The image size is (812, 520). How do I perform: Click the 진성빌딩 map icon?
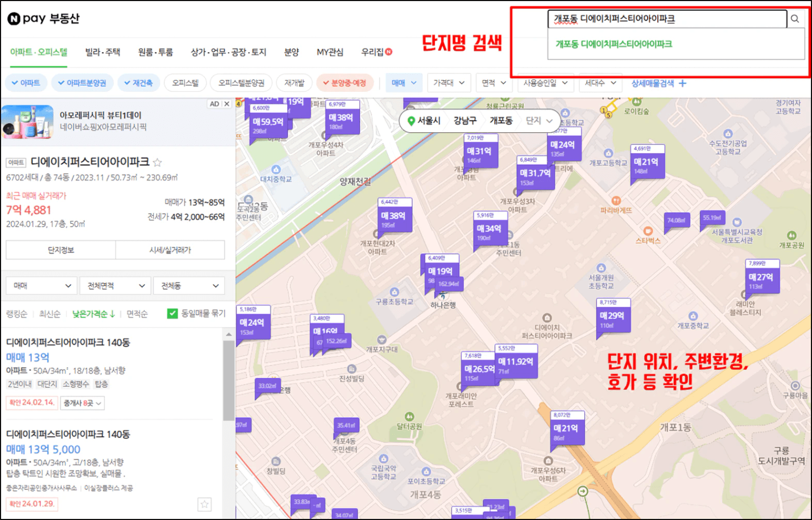pyautogui.click(x=352, y=369)
